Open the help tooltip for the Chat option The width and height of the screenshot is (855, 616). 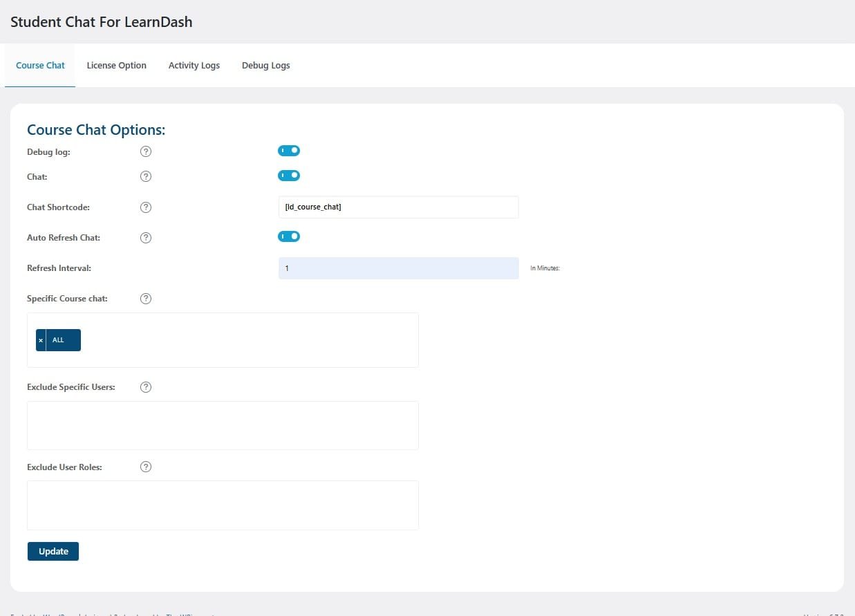[146, 176]
